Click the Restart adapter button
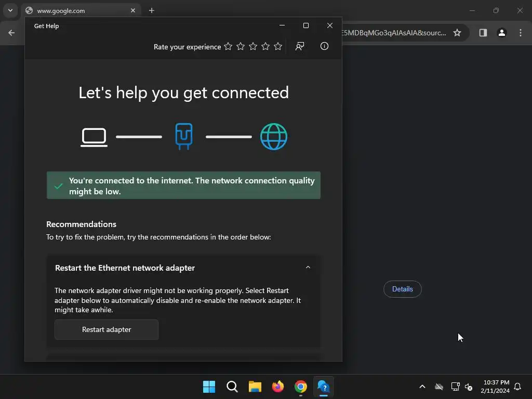Viewport: 532px width, 399px height. coord(107,329)
